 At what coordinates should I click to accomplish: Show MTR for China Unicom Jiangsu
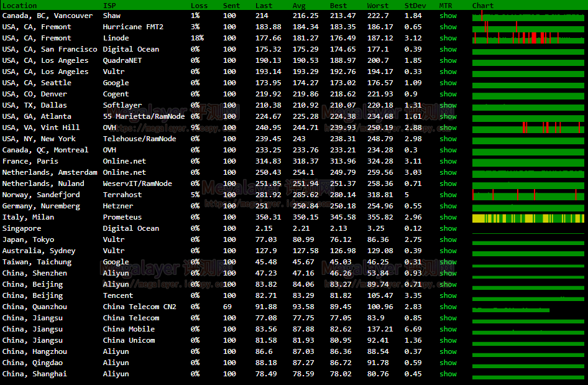(x=448, y=340)
